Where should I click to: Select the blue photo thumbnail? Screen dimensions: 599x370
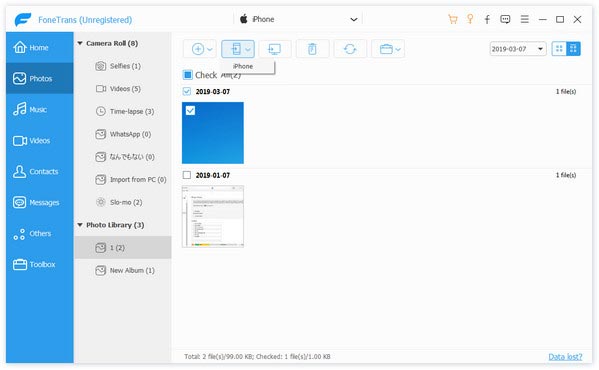point(213,133)
